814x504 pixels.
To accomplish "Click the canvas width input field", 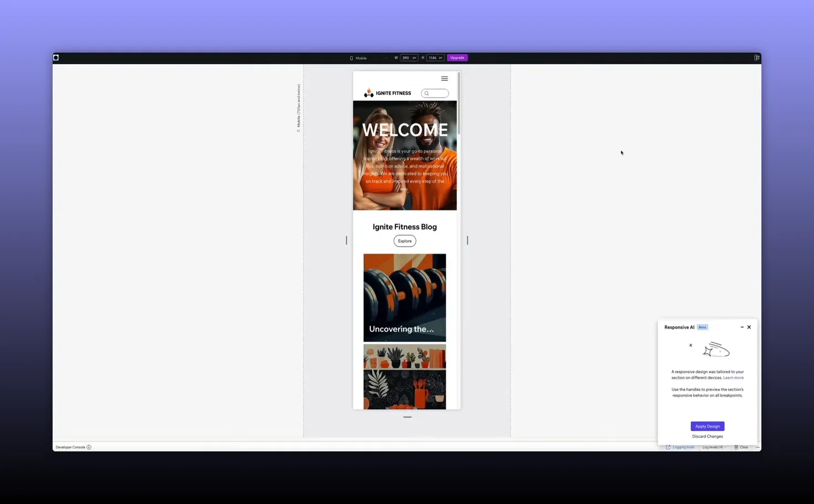I will [409, 58].
